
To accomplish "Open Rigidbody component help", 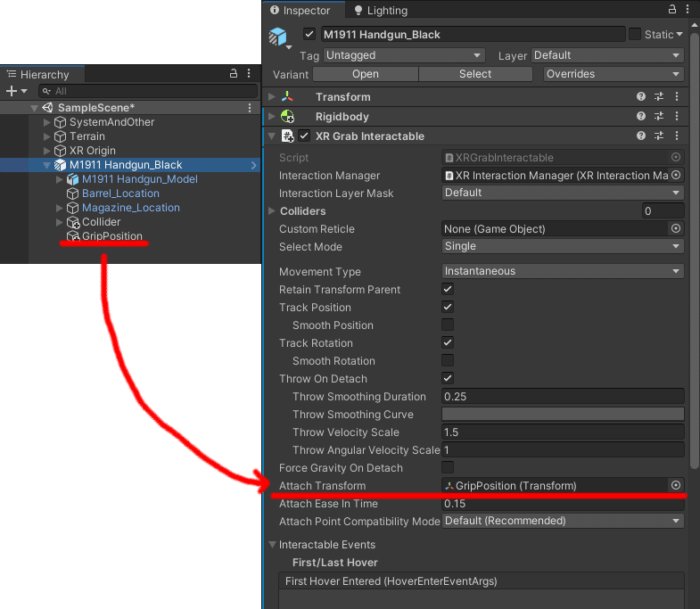I will [641, 116].
